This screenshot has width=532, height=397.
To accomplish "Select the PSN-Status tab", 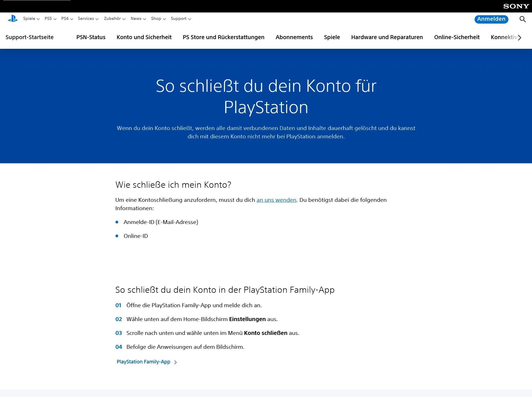I will [x=91, y=37].
